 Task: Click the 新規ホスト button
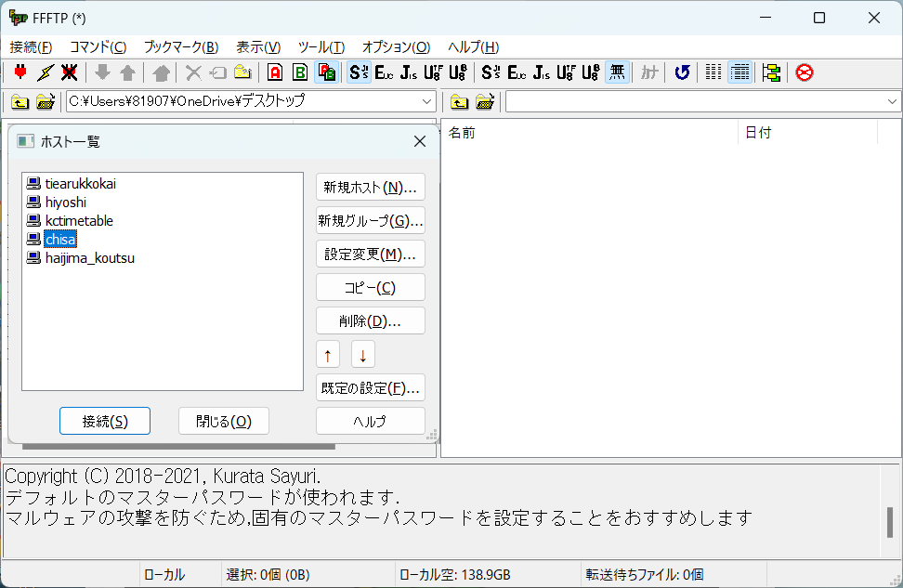coord(370,186)
